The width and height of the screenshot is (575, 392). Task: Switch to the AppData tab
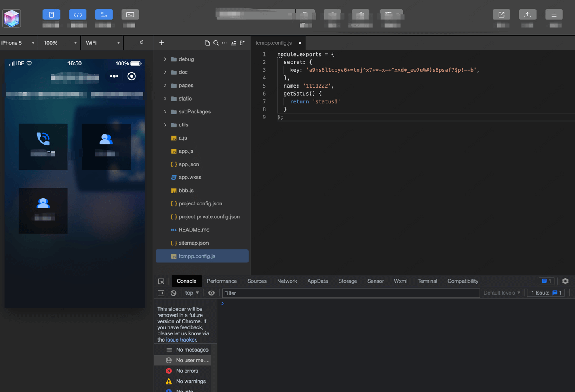pos(317,281)
